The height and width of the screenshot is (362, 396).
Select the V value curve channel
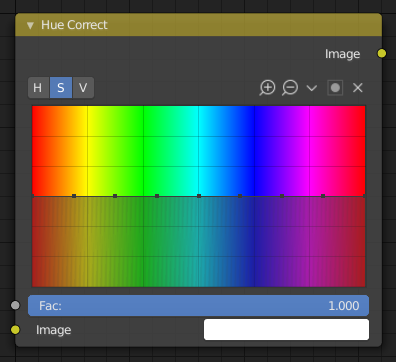click(83, 88)
